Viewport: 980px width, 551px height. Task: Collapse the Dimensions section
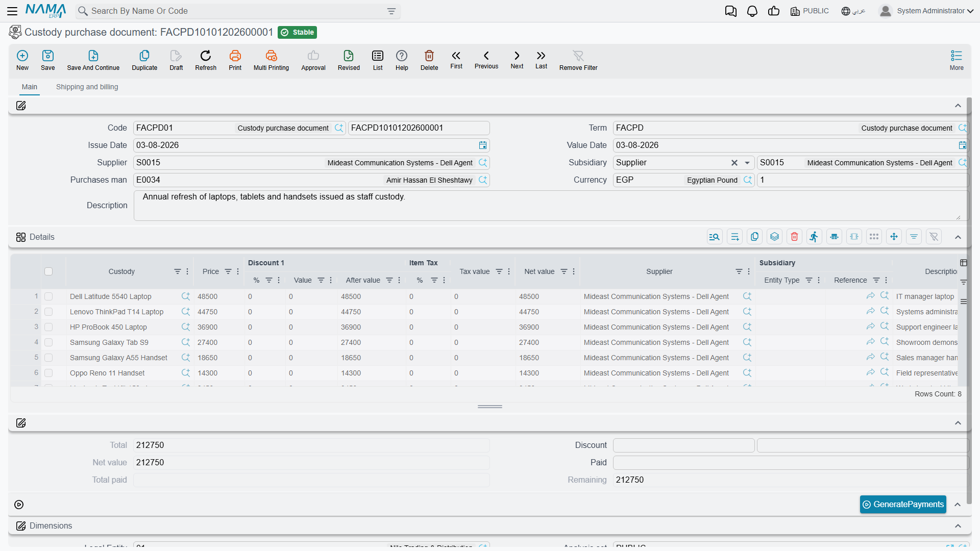[958, 526]
